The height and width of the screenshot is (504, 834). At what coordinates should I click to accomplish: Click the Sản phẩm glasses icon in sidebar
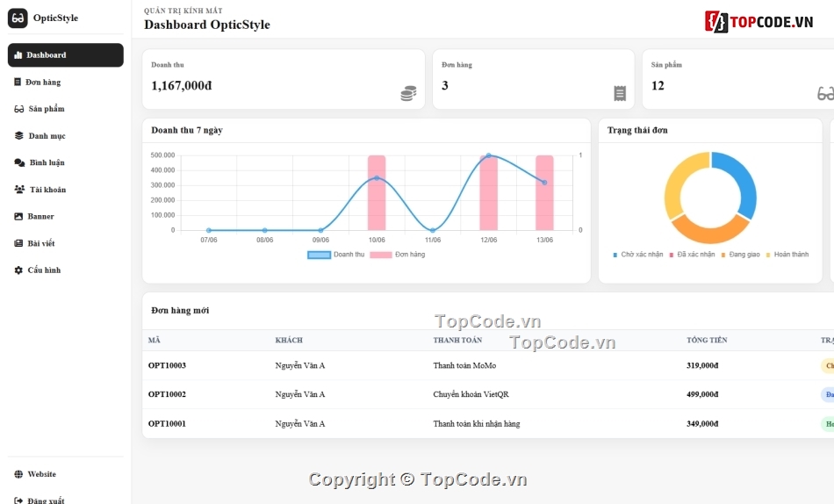(19, 109)
